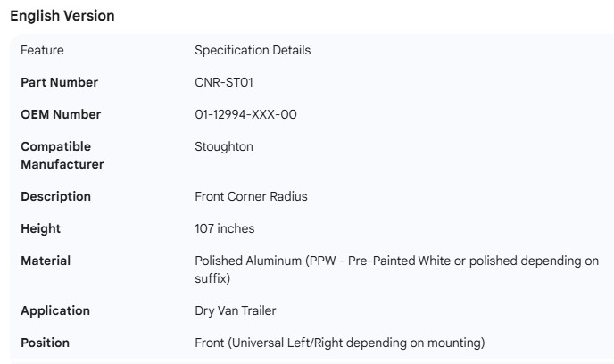Screen dimensions: 614x364
Task: Click the 'Dry Van Trailer' application value
Action: (236, 310)
